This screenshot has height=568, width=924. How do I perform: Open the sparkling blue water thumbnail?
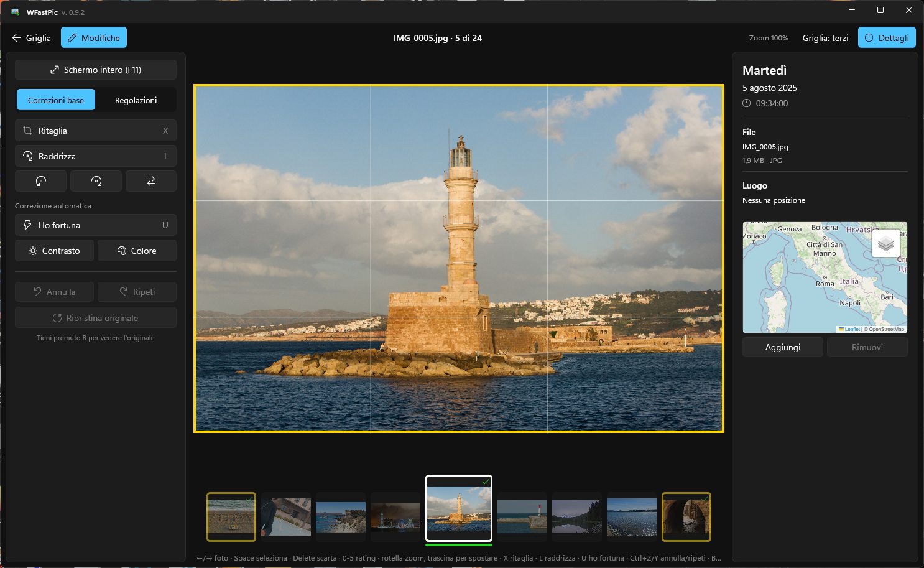coord(632,517)
